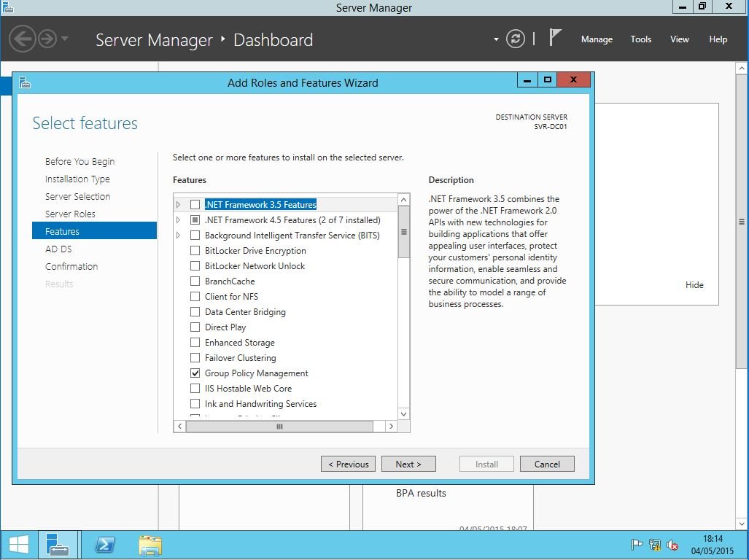This screenshot has width=749, height=560.
Task: Expand Background Intelligent Transfer Service node
Action: pos(179,236)
